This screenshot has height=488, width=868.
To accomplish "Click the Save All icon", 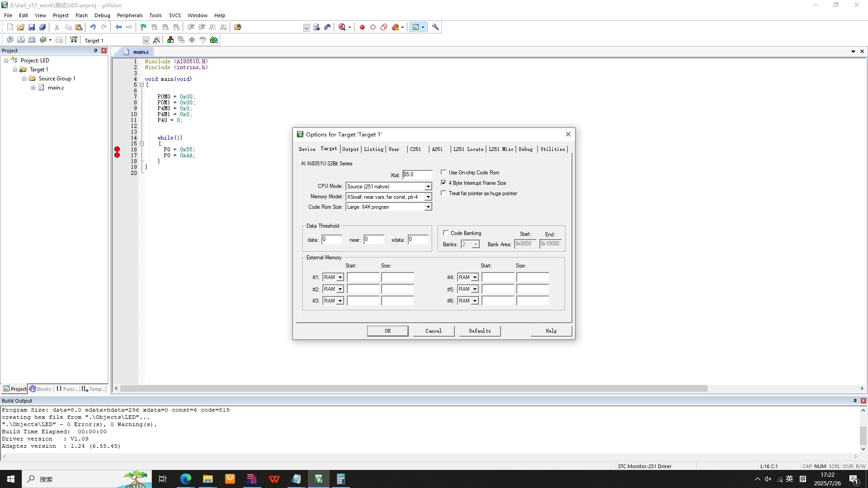I will [42, 27].
